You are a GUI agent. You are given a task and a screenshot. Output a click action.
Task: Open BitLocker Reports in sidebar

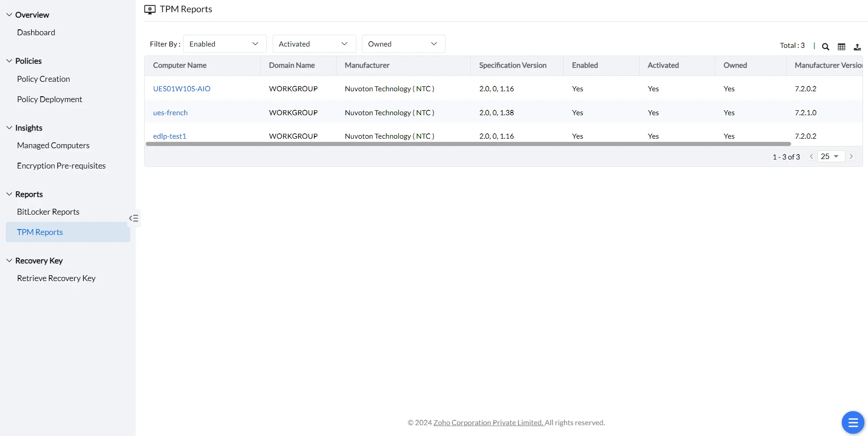[x=48, y=211]
